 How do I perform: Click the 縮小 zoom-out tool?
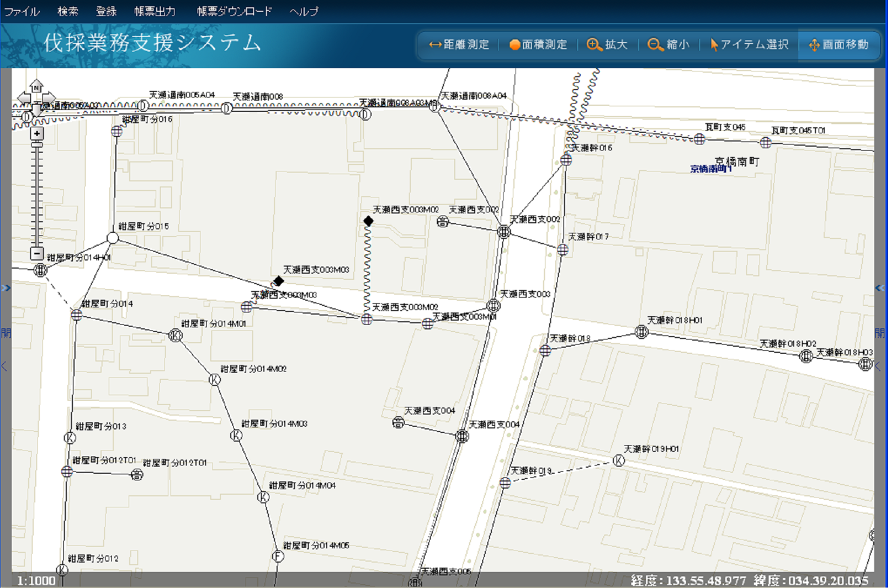click(668, 45)
